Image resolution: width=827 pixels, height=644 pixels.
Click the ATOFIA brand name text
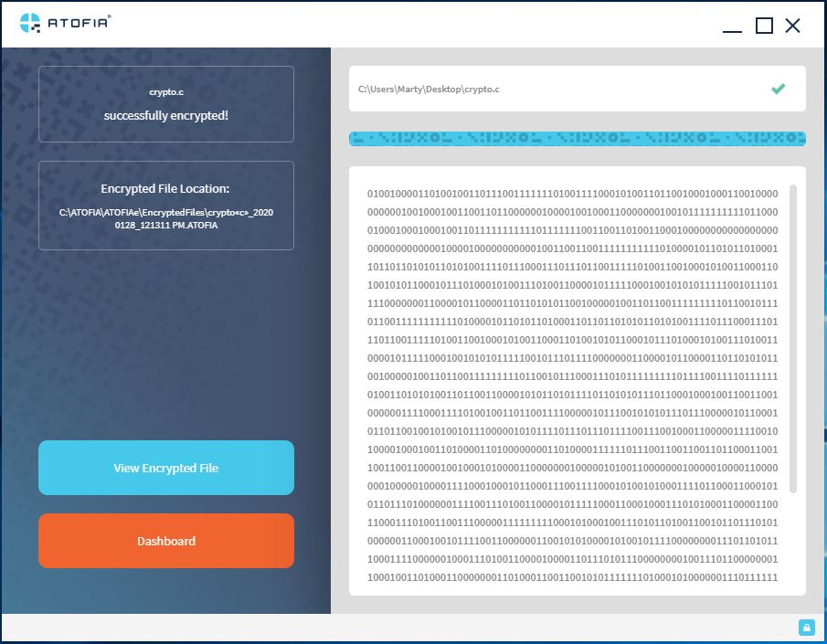tap(78, 23)
